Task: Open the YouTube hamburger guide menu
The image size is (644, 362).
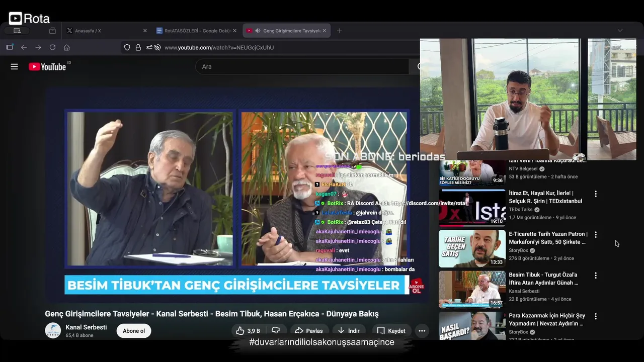Action: point(14,66)
